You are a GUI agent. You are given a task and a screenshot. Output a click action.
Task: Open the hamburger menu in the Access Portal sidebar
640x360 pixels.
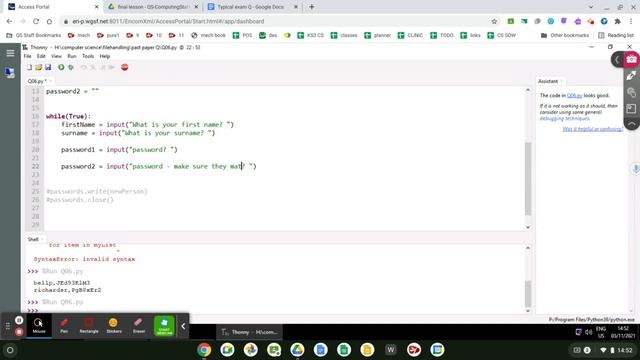[10, 53]
